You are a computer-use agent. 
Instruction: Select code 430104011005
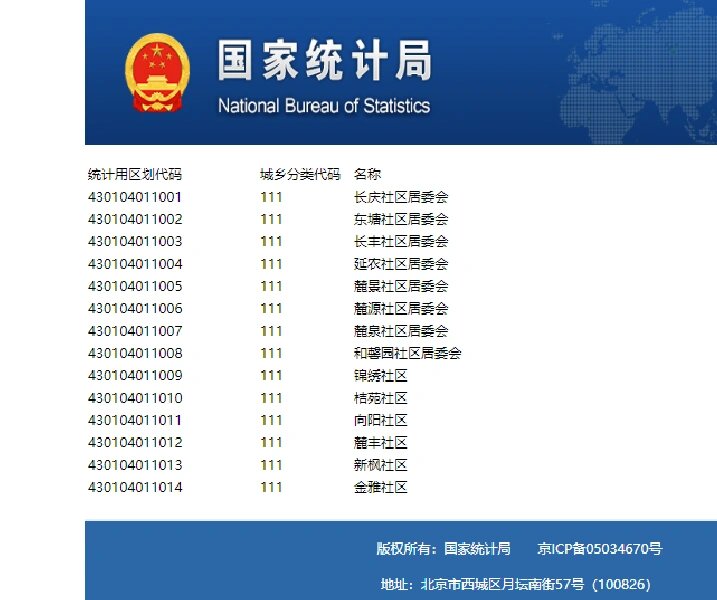(135, 286)
